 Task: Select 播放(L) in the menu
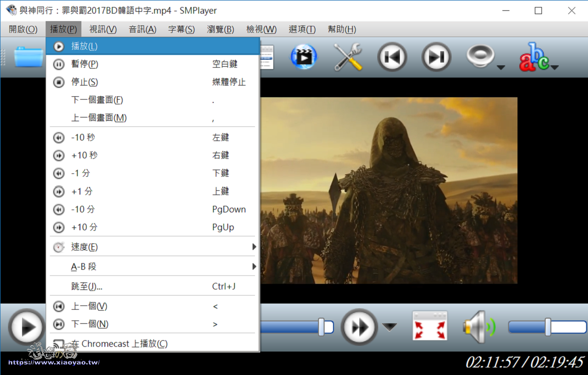[153, 46]
